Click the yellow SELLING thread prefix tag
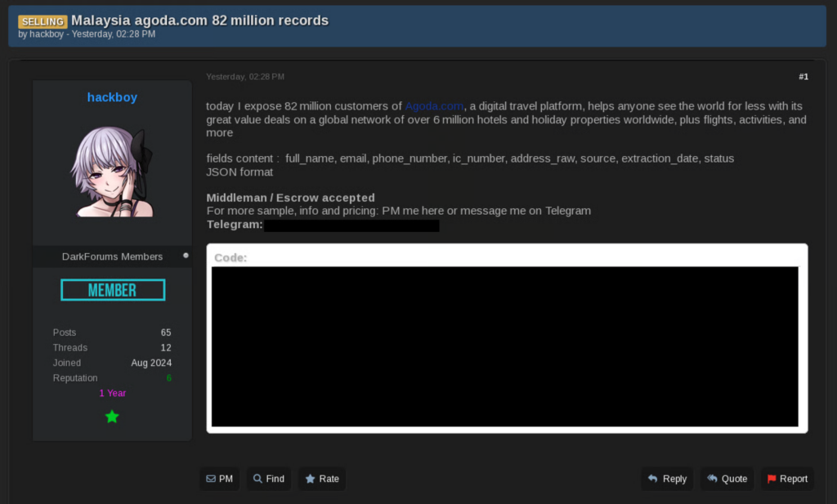 43,21
